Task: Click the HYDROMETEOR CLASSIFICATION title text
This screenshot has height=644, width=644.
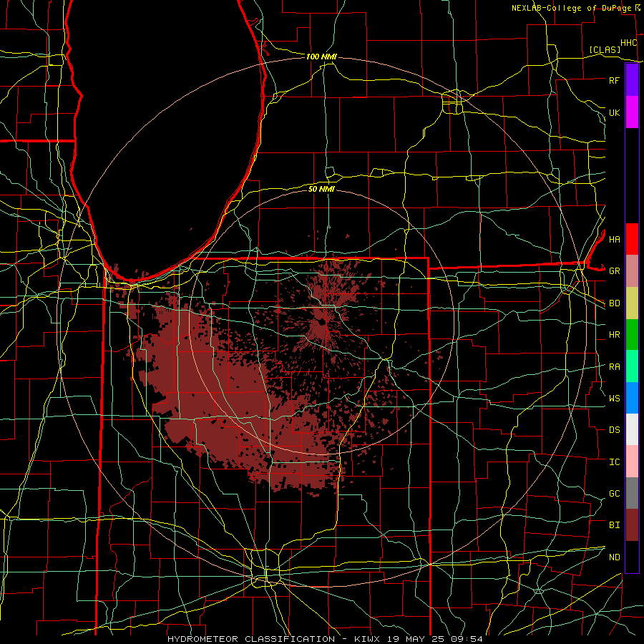Action: tap(251, 639)
